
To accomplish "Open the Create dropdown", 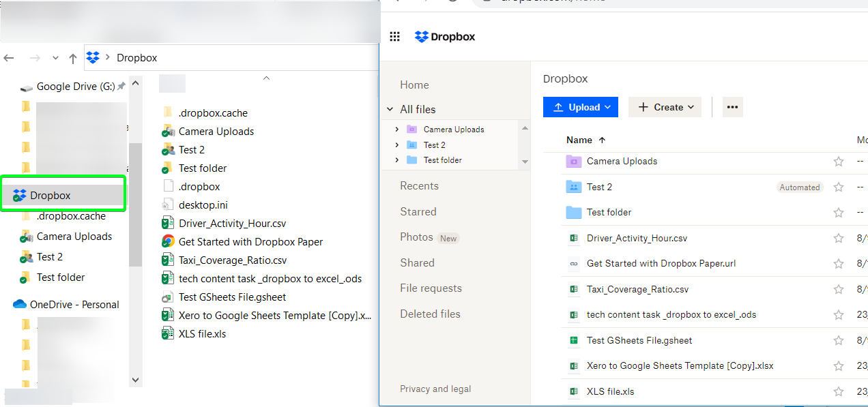I will point(665,106).
